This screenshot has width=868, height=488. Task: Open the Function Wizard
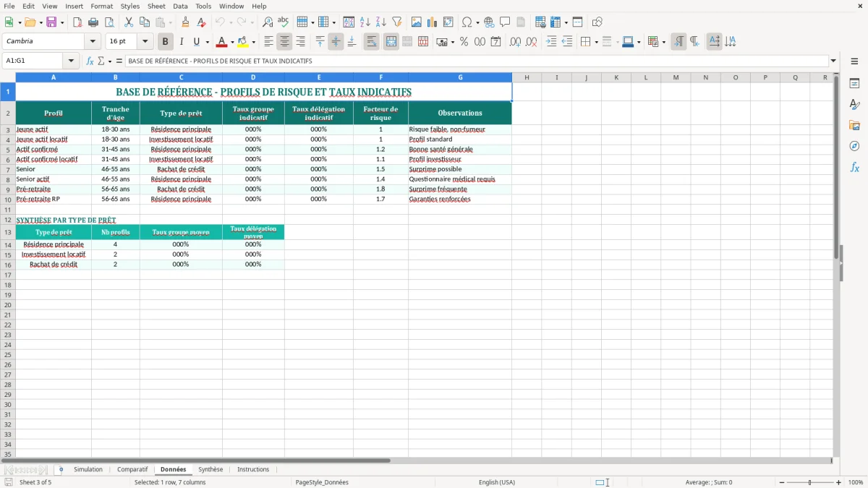(x=90, y=61)
